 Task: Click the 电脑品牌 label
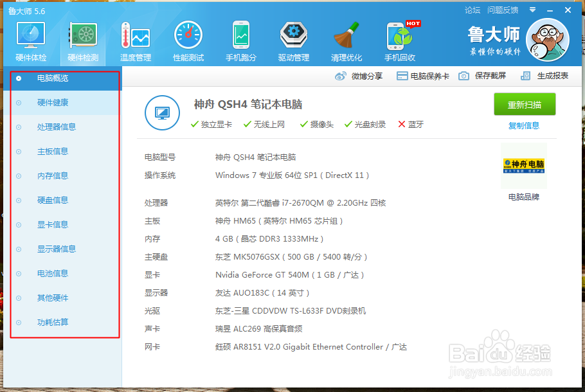coord(524,197)
